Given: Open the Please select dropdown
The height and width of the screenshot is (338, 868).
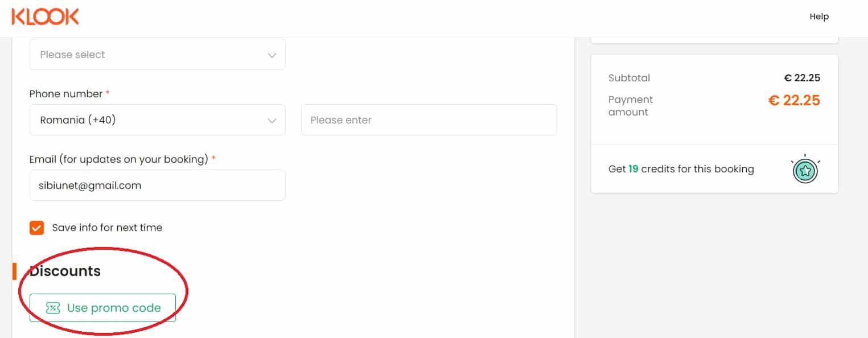Looking at the screenshot, I should point(158,55).
